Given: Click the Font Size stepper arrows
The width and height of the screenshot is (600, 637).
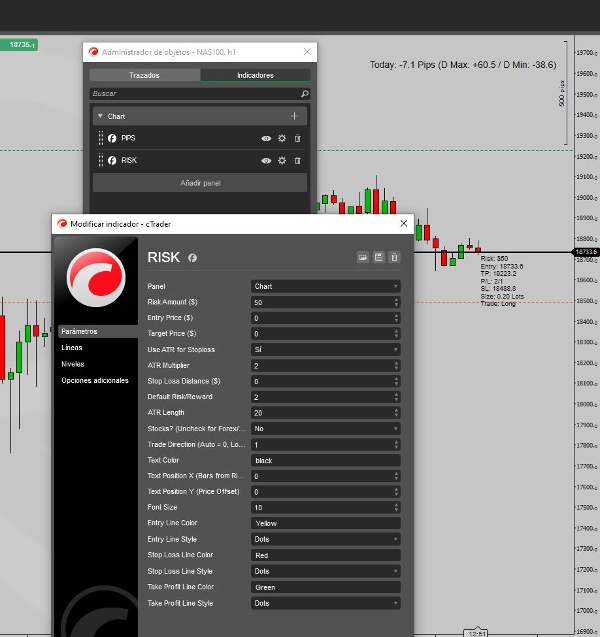Looking at the screenshot, I should pyautogui.click(x=396, y=507).
